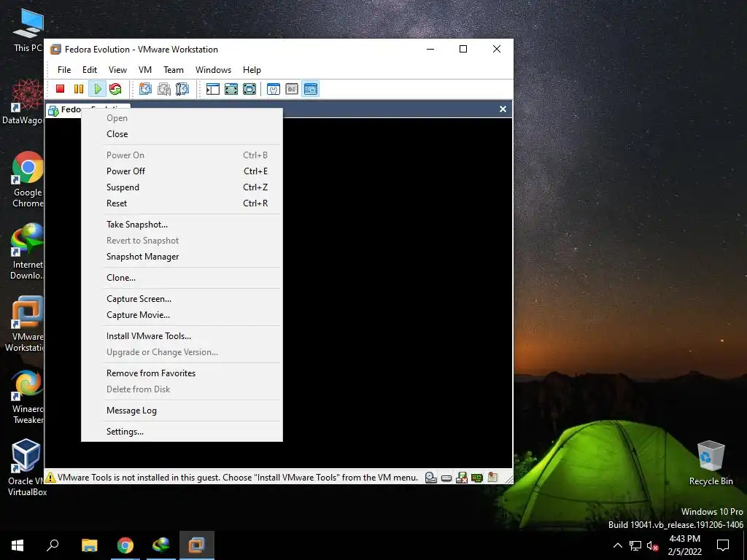Choose Close in the context menu
This screenshot has width=747, height=560.
182,134
